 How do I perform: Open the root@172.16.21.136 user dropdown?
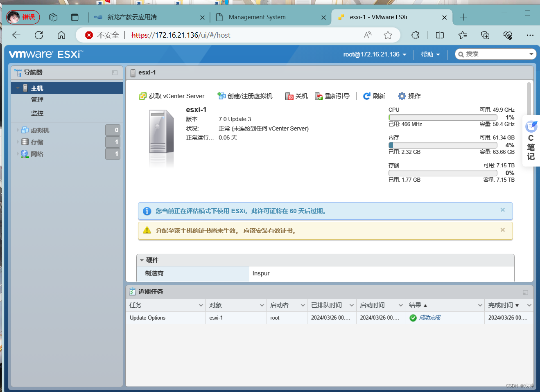[375, 54]
